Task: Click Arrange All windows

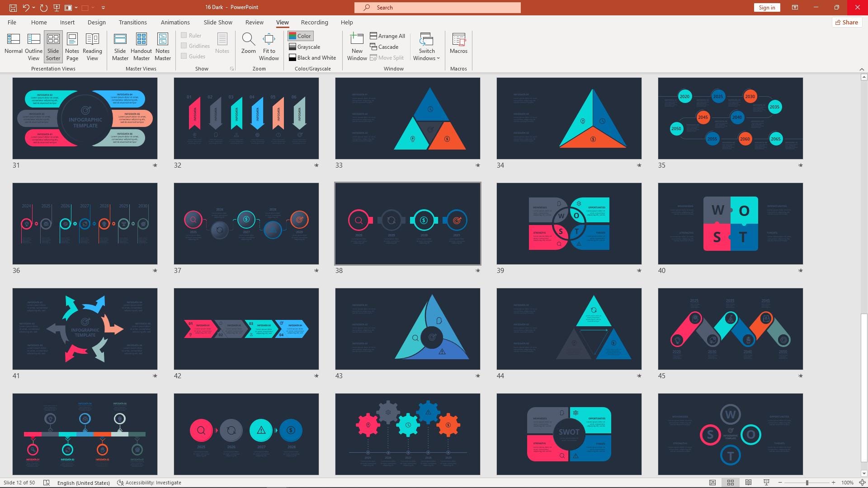Action: coord(387,36)
